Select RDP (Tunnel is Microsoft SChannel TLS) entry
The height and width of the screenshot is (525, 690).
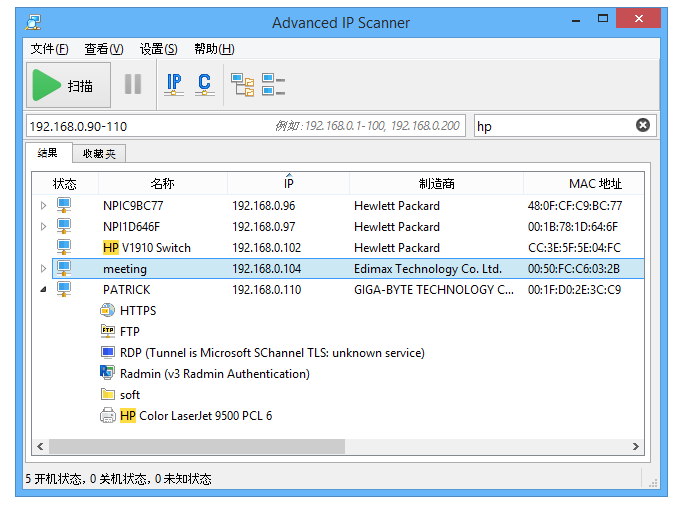pyautogui.click(x=272, y=353)
